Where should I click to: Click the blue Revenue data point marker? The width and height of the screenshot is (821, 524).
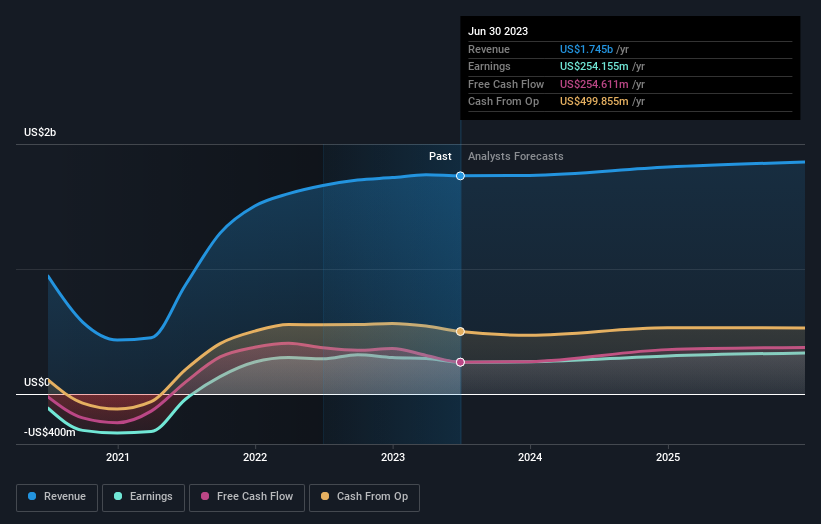click(460, 176)
